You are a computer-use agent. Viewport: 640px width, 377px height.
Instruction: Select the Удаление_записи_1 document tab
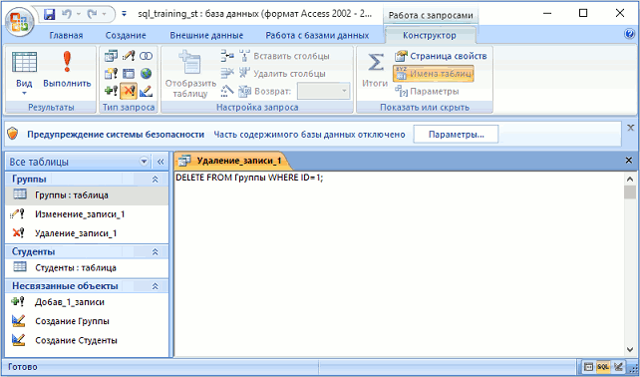(x=232, y=161)
